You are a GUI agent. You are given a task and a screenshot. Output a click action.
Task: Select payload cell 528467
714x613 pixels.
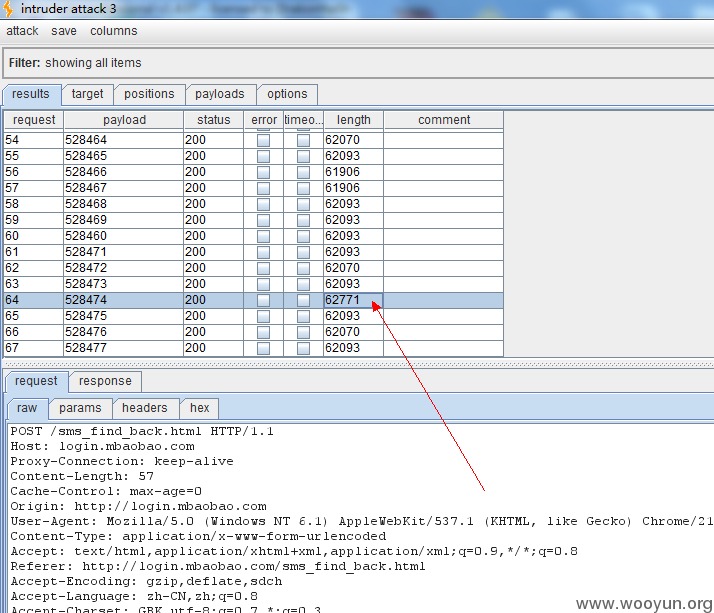coord(123,188)
